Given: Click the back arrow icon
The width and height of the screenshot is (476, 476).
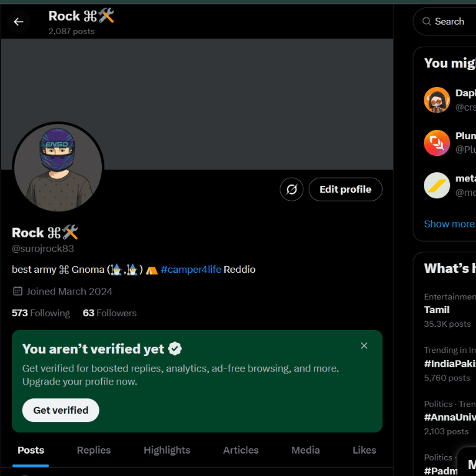Looking at the screenshot, I should click(x=19, y=22).
